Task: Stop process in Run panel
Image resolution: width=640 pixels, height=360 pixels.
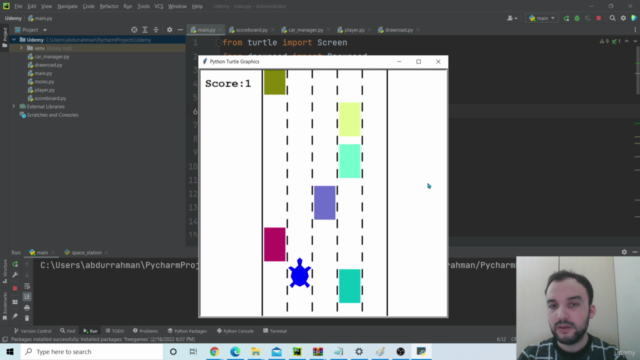Action: coord(15,288)
